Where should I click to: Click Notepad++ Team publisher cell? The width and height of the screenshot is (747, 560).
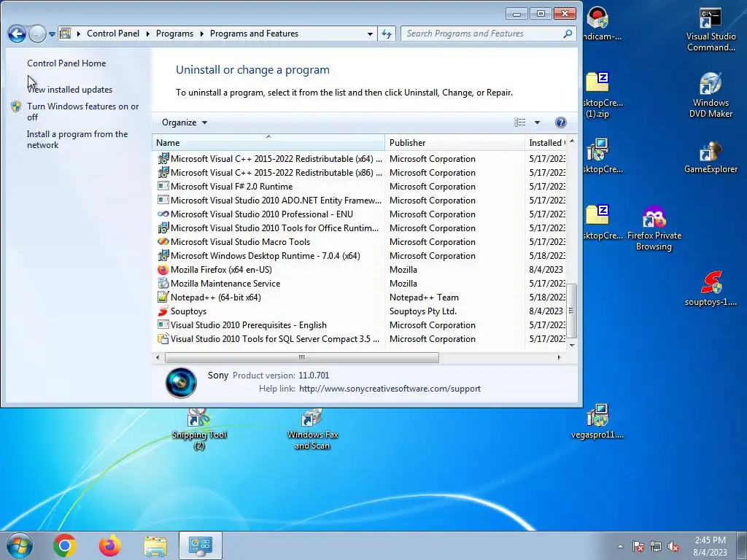click(x=424, y=297)
